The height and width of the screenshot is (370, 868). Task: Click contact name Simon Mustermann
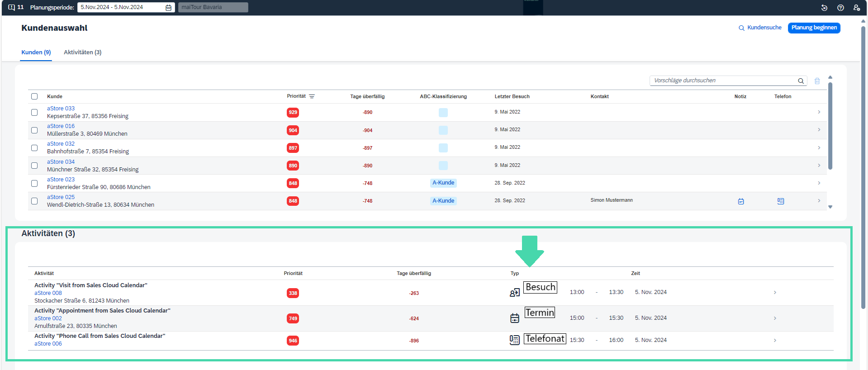pyautogui.click(x=612, y=200)
